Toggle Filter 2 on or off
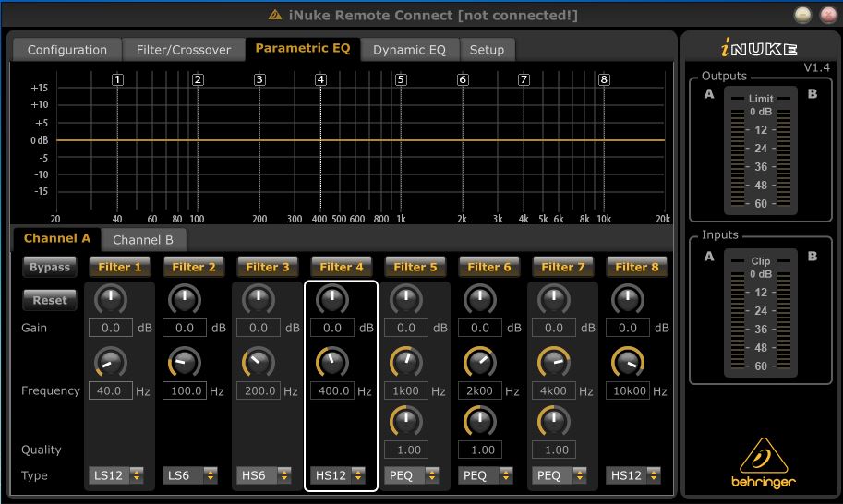Viewport: 843px width, 504px height. pos(194,267)
